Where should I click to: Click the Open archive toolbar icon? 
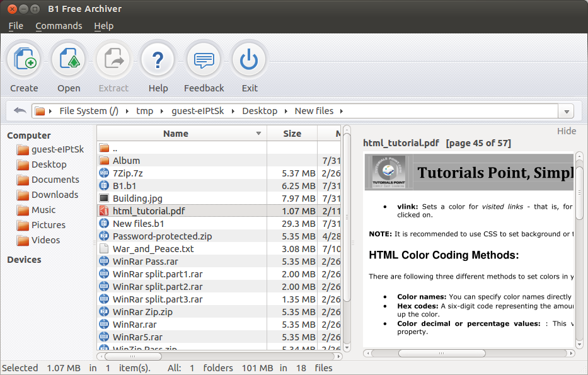(x=69, y=60)
